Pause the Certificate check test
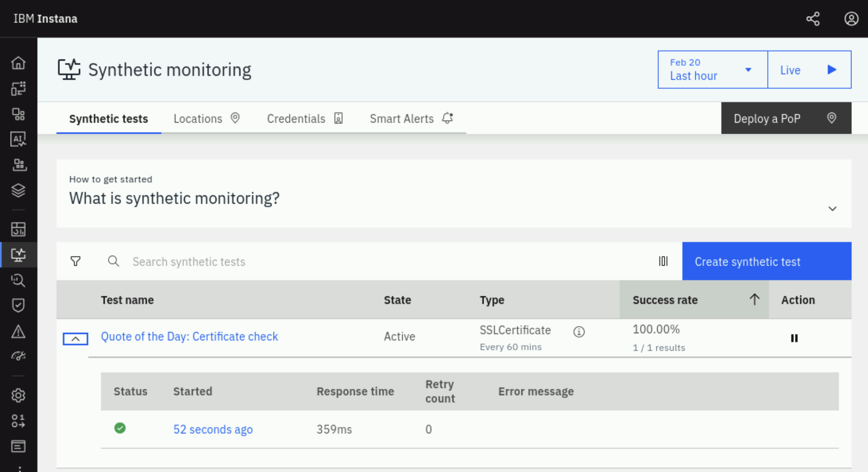The width and height of the screenshot is (868, 472). (x=794, y=338)
